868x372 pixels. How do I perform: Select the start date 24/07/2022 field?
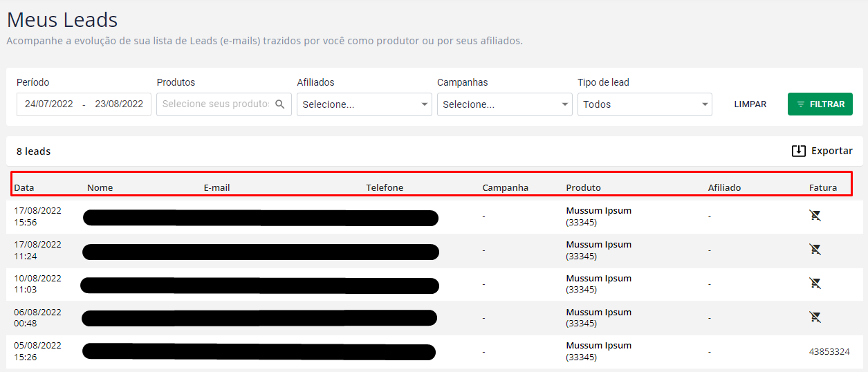pos(49,104)
